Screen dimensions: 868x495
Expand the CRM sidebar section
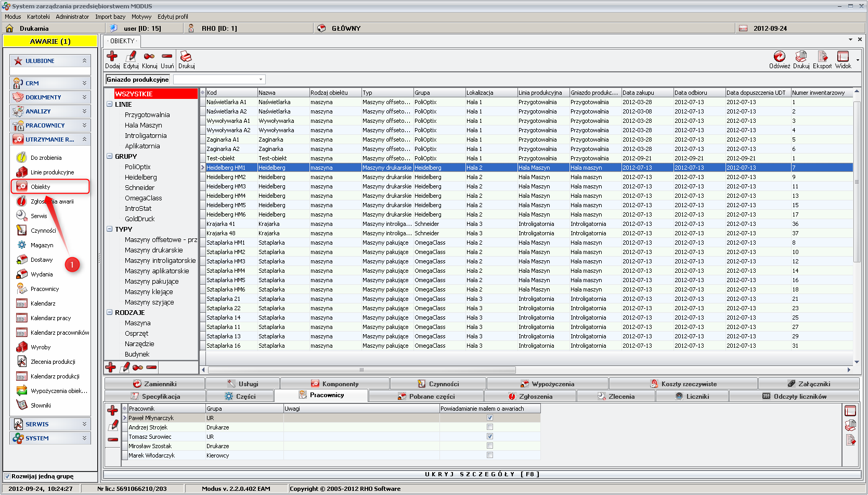click(50, 83)
